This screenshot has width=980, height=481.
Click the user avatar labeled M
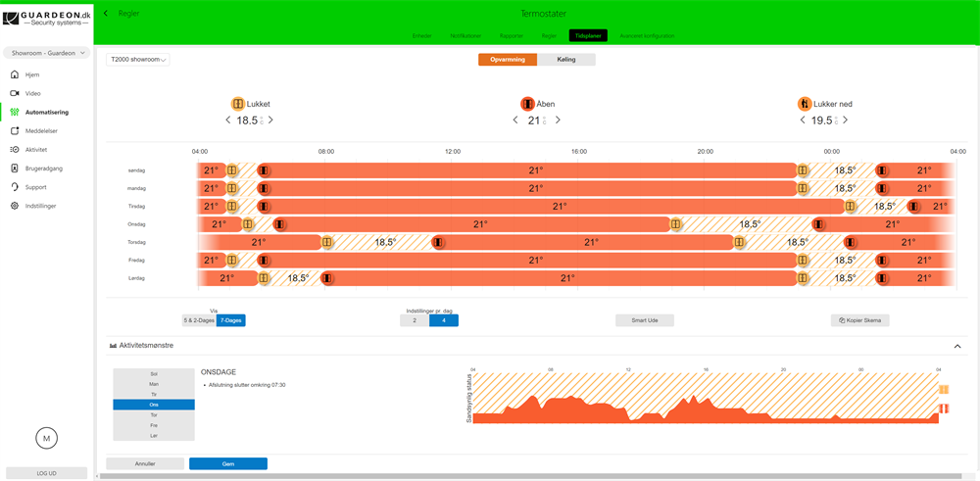(46, 439)
